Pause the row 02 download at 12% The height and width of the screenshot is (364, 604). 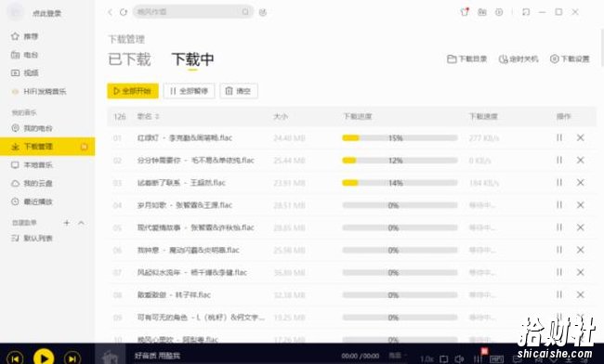[x=559, y=160]
